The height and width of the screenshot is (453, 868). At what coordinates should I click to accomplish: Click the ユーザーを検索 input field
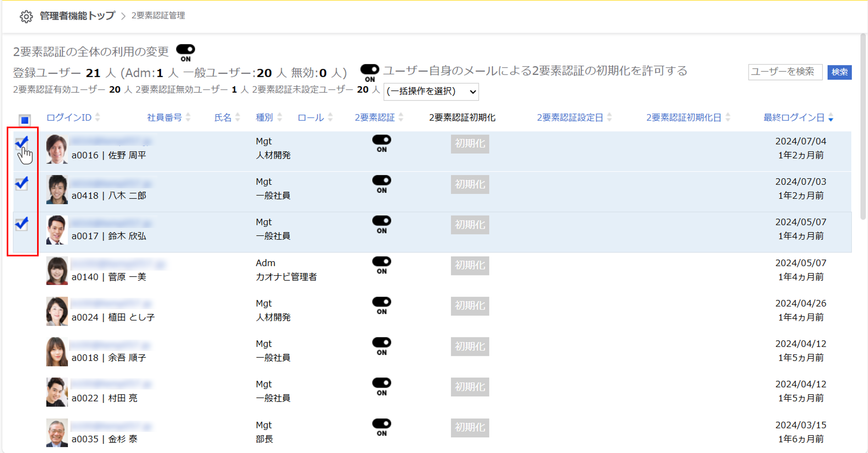785,72
